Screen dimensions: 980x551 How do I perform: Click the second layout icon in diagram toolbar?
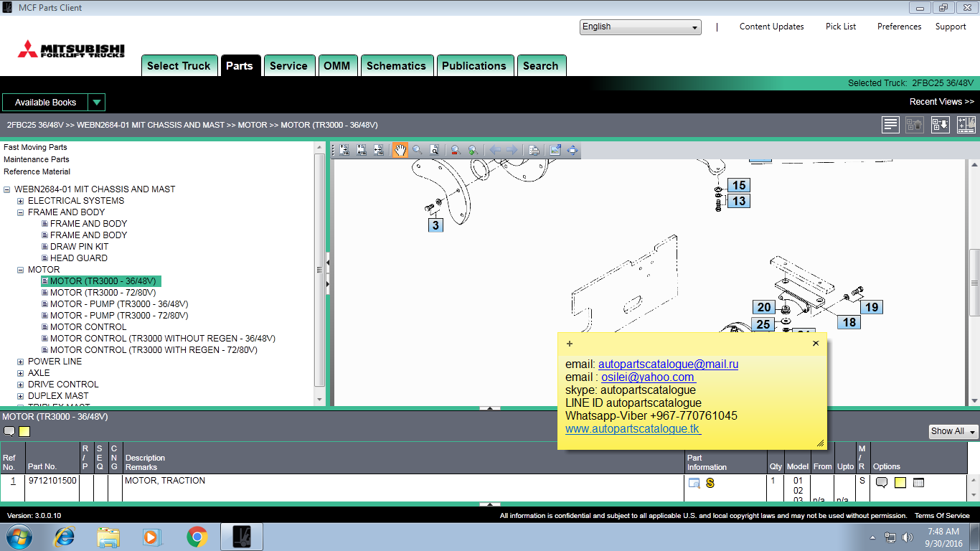click(361, 150)
